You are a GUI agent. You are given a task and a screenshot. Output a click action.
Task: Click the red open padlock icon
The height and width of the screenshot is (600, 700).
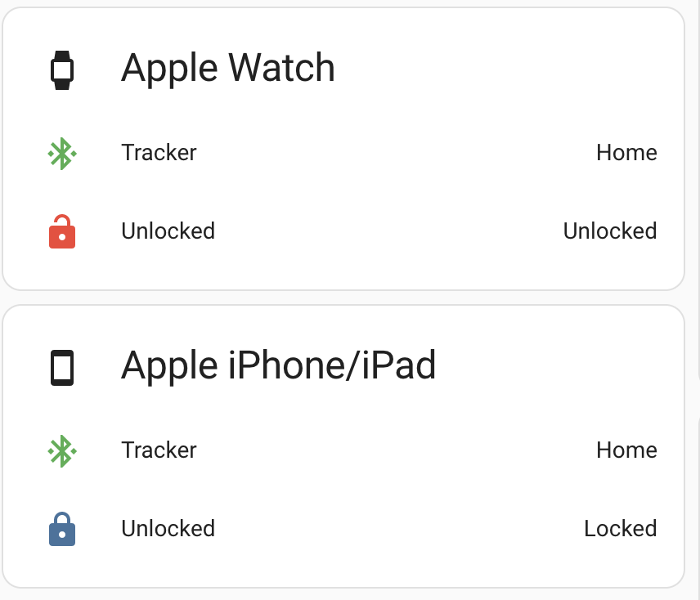62,231
